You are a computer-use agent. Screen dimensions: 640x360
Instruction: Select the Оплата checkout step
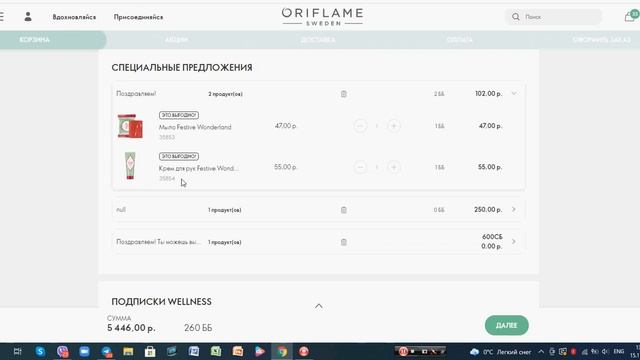point(460,40)
